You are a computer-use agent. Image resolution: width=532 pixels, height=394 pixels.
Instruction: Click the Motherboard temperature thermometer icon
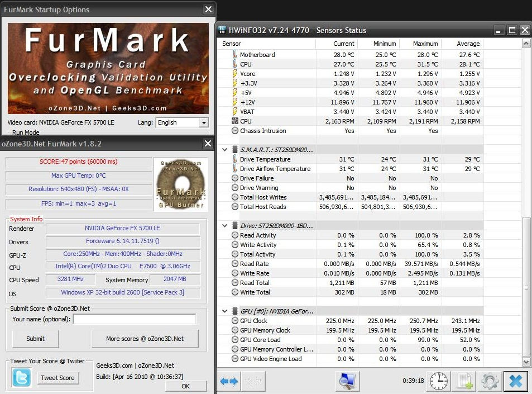[234, 54]
